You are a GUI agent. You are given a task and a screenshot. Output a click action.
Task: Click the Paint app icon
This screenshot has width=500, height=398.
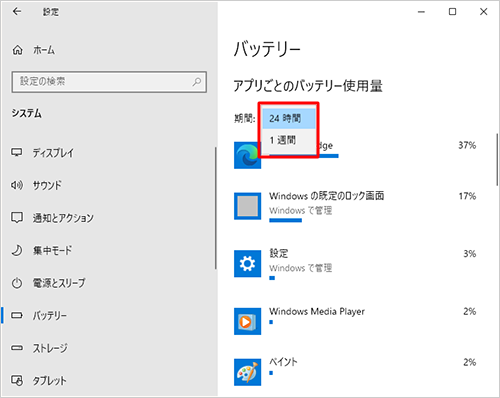coord(247,372)
